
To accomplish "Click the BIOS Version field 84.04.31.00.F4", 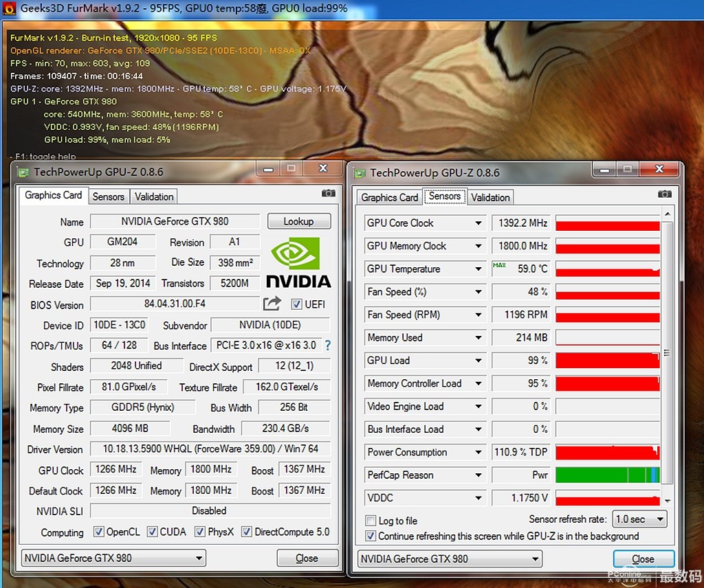I will [x=175, y=304].
